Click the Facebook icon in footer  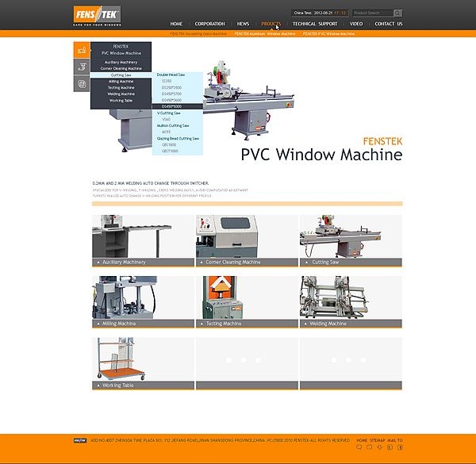(400, 448)
